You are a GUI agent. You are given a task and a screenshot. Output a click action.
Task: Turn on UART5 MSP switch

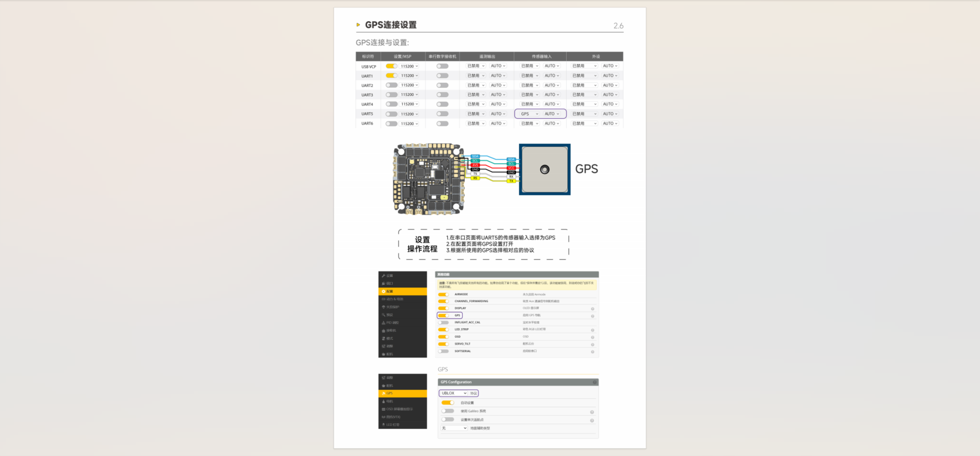pos(391,114)
